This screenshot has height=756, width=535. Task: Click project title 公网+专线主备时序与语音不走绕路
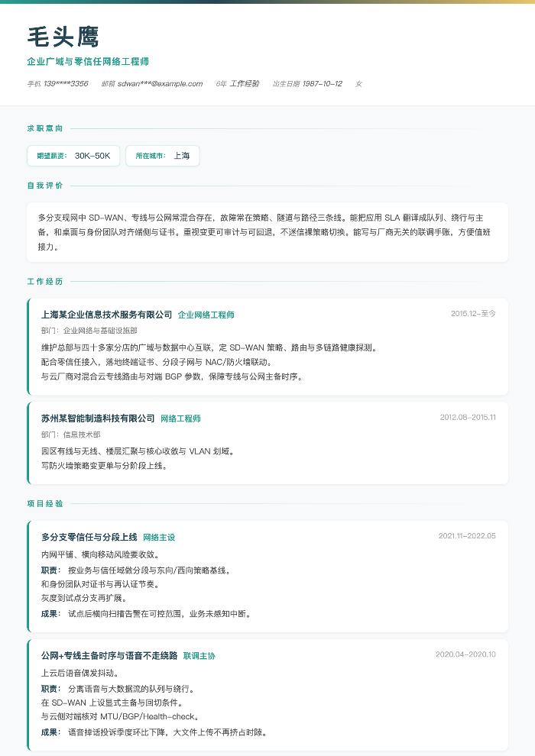click(109, 656)
